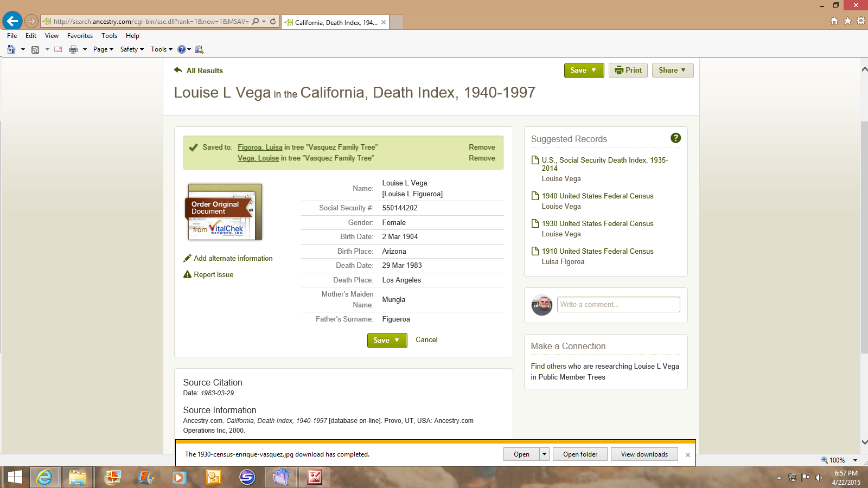Viewport: 868px width, 488px height.
Task: Click Add alternate information link
Action: tap(233, 259)
